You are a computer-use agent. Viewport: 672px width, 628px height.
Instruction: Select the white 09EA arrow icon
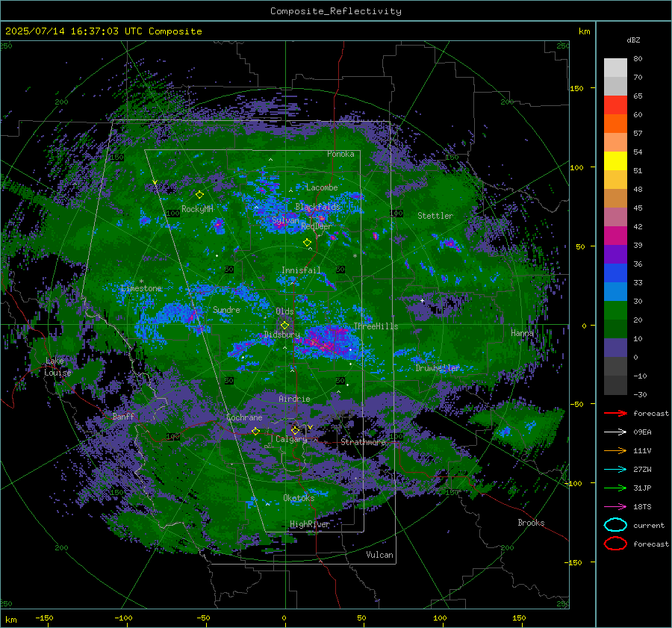(x=615, y=432)
